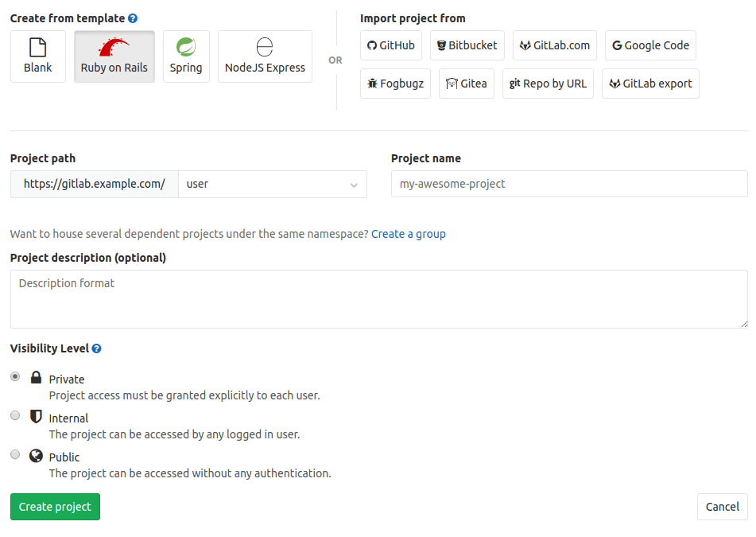Import project from Google Code
This screenshot has height=537, width=756.
coord(650,45)
